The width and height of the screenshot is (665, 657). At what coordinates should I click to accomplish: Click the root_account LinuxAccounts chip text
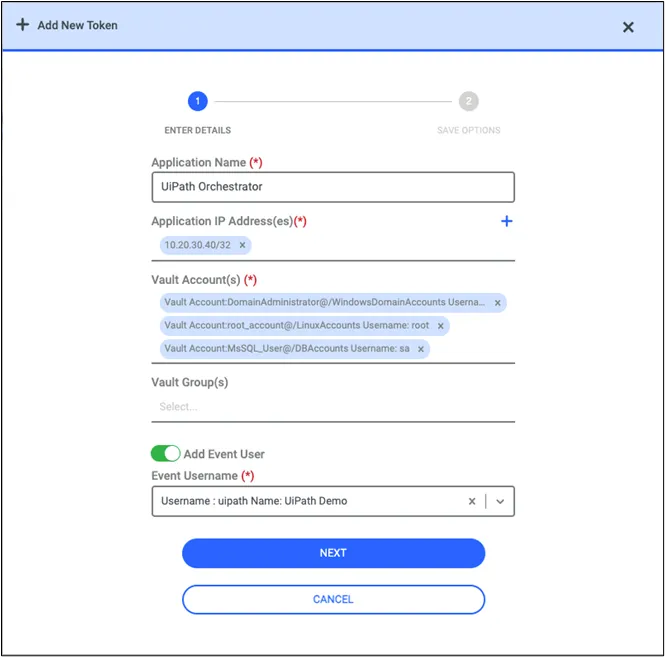click(x=296, y=325)
